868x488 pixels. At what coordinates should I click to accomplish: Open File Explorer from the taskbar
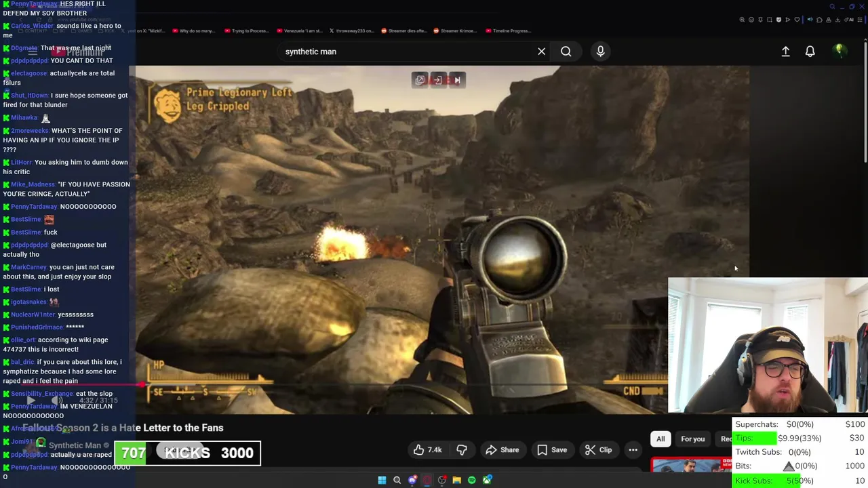(x=456, y=481)
